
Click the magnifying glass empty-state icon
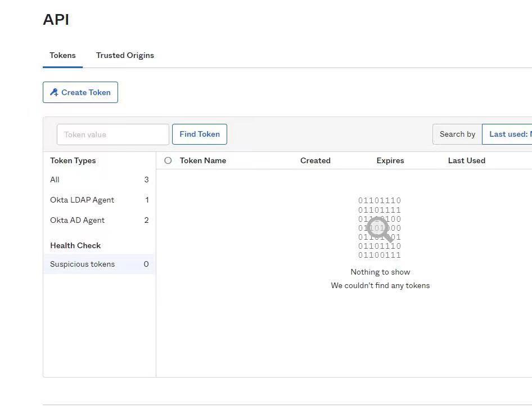click(380, 230)
